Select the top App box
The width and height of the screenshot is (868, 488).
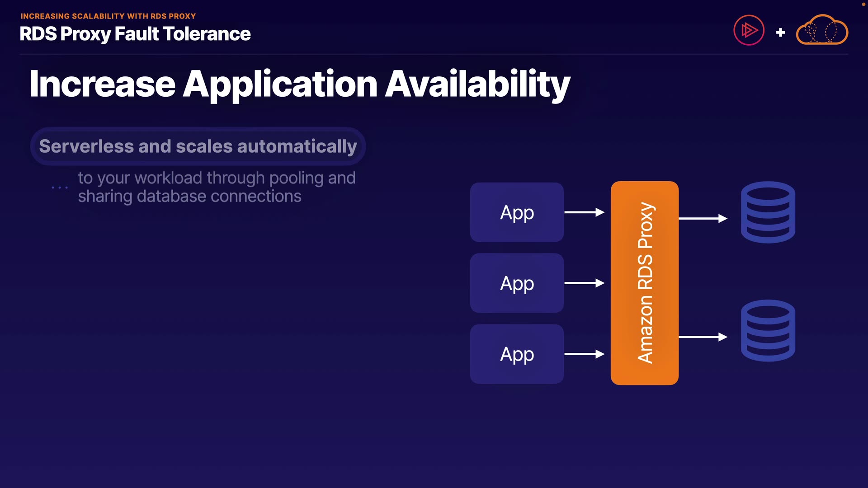517,212
